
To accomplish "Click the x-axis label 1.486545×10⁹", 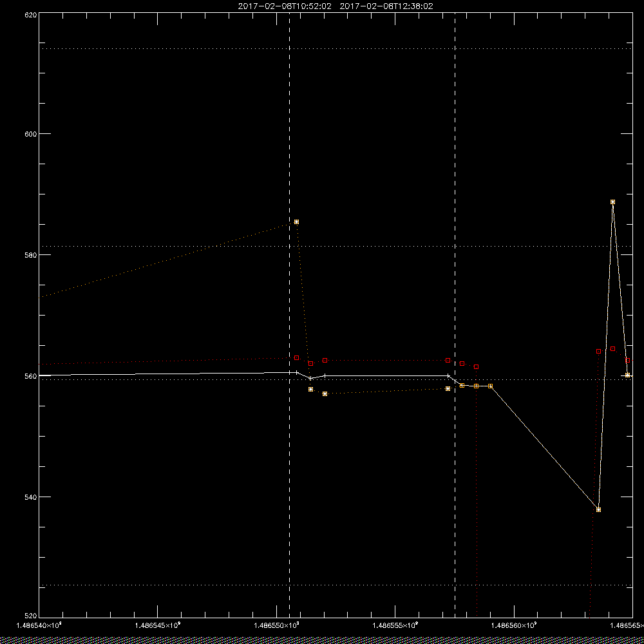I will coord(158,625).
